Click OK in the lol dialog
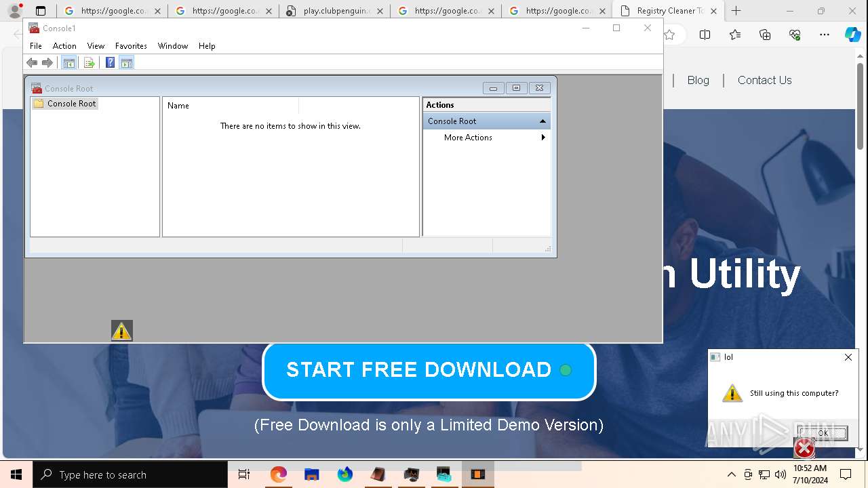Screen dimensions: 868x488 point(823,433)
